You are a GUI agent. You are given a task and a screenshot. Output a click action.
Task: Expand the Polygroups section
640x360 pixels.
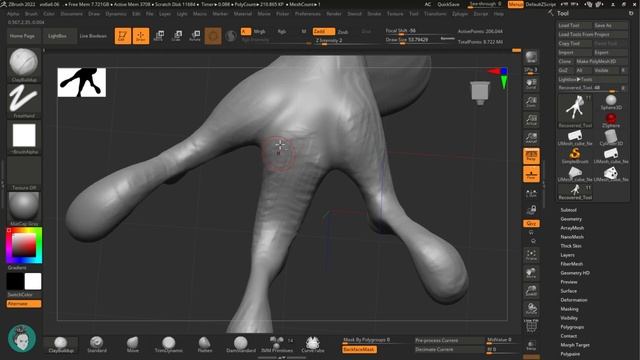572,327
